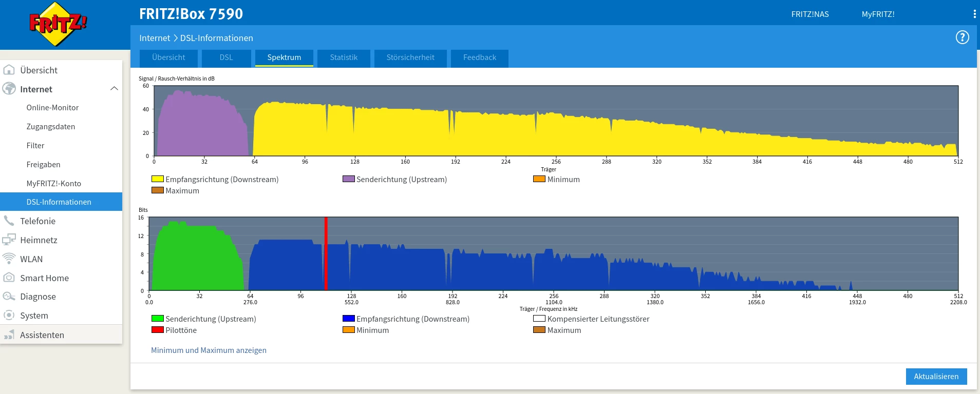The image size is (980, 394).
Task: Click the Telefonie phone icon
Action: click(9, 221)
